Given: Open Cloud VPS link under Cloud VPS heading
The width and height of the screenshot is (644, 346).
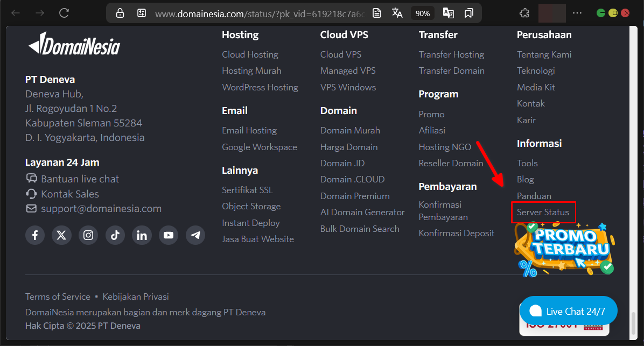Looking at the screenshot, I should pos(341,54).
